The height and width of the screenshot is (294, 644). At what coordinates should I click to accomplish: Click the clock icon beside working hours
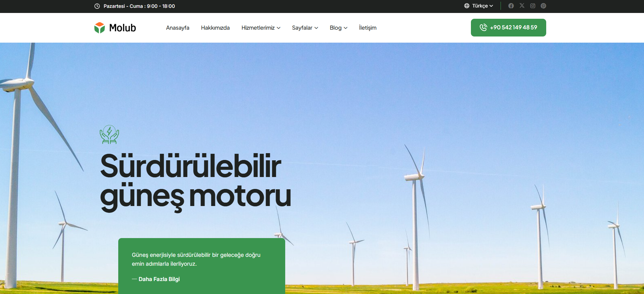pyautogui.click(x=97, y=6)
